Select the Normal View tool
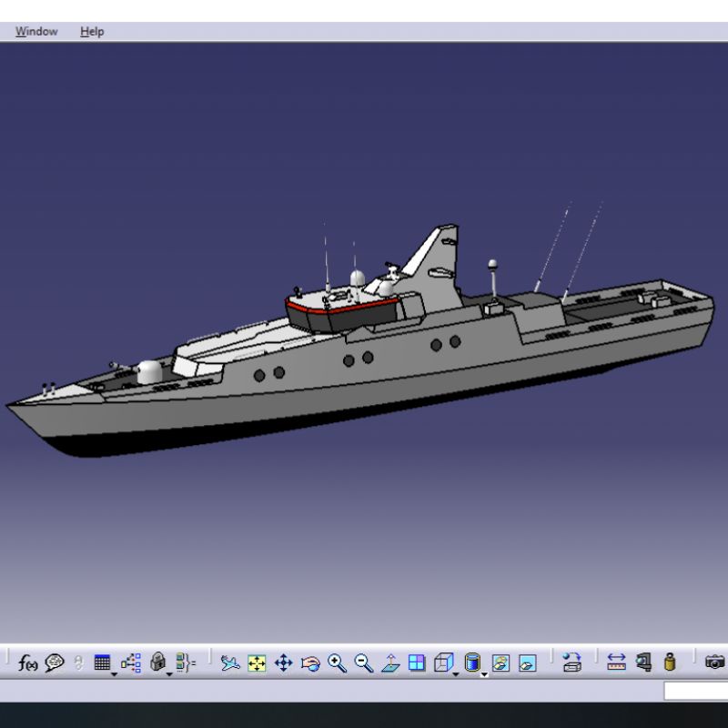The width and height of the screenshot is (728, 728). pyautogui.click(x=389, y=662)
